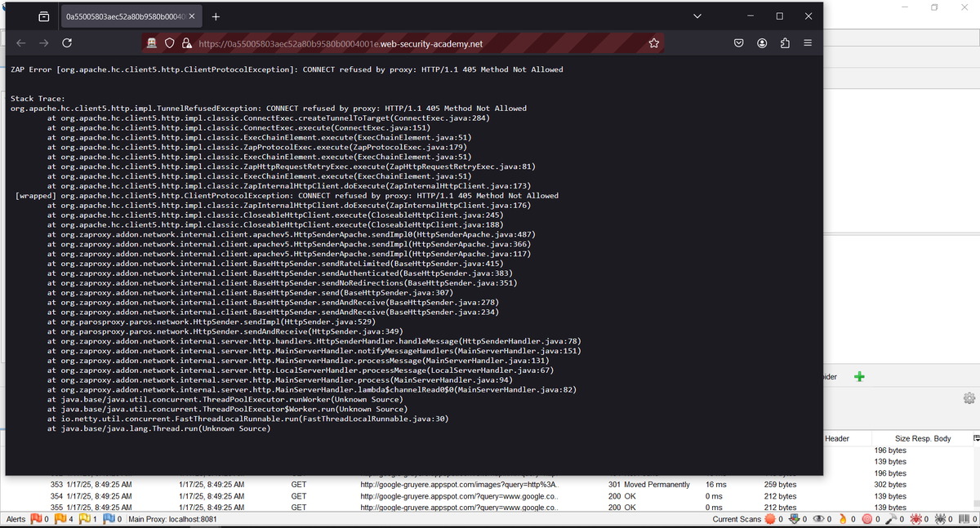Open tracking protection shield icon
This screenshot has height=528, width=980.
pyautogui.click(x=170, y=43)
